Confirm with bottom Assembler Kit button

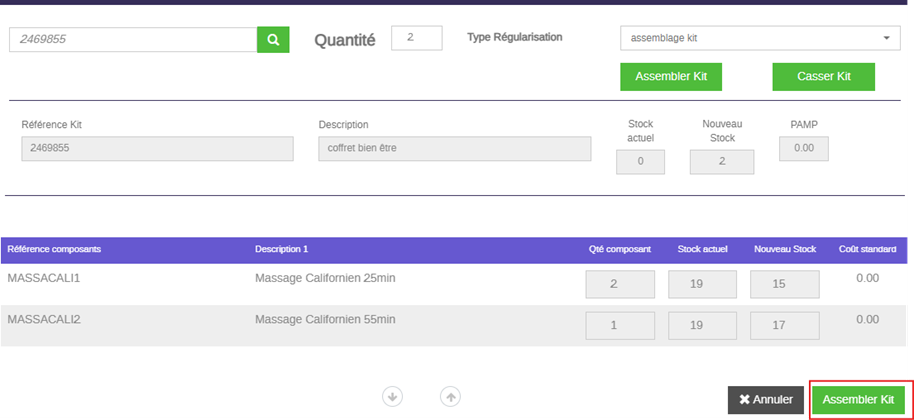858,400
